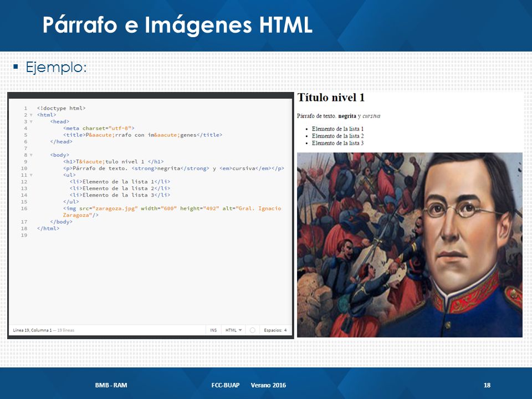Open the Espacios: 4 indentation setting
Image resolution: width=532 pixels, height=399 pixels.
[275, 330]
